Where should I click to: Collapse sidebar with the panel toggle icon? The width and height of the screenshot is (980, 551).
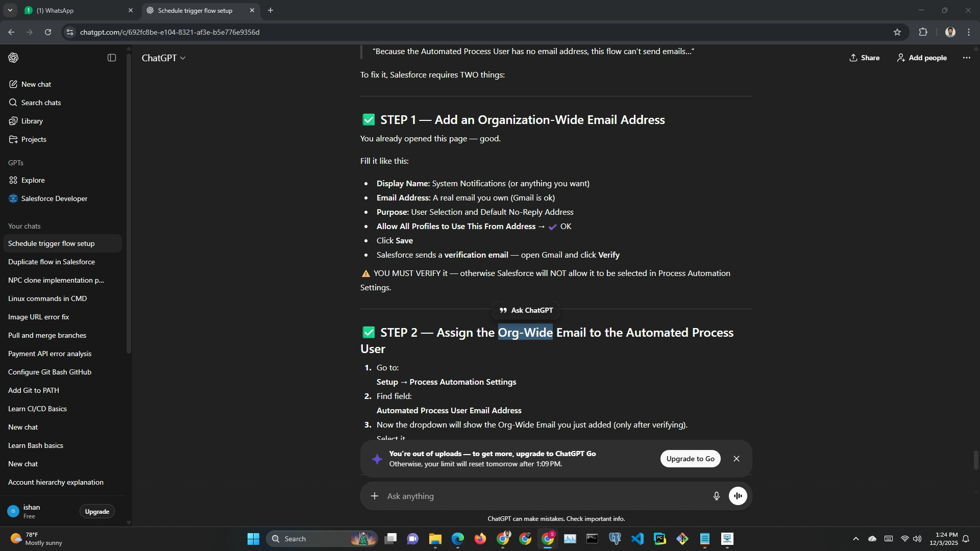[112, 58]
